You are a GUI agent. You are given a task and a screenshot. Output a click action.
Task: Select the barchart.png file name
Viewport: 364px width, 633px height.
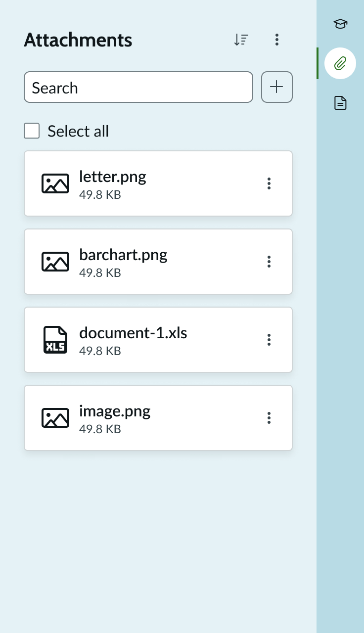pyautogui.click(x=123, y=254)
